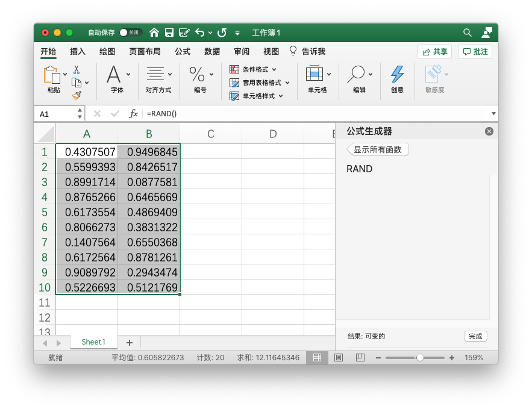This screenshot has height=409, width=532.
Task: Open the 单元格样式 dropdown
Action: pyautogui.click(x=257, y=96)
